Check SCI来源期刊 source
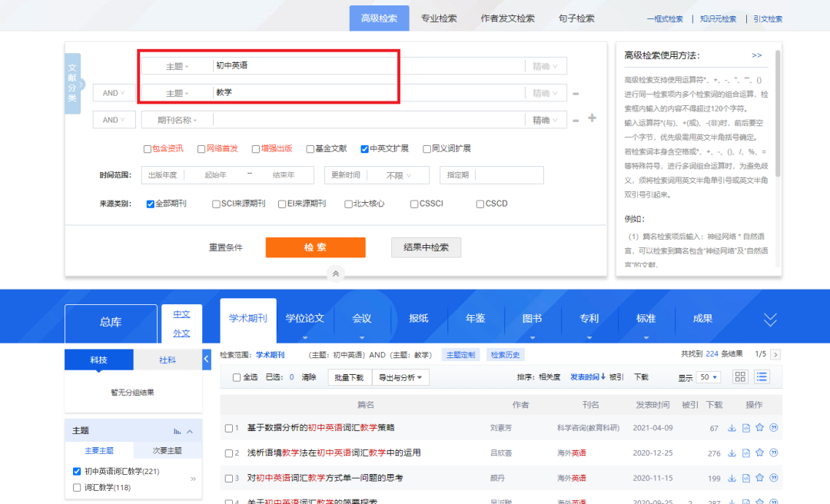 pos(216,204)
